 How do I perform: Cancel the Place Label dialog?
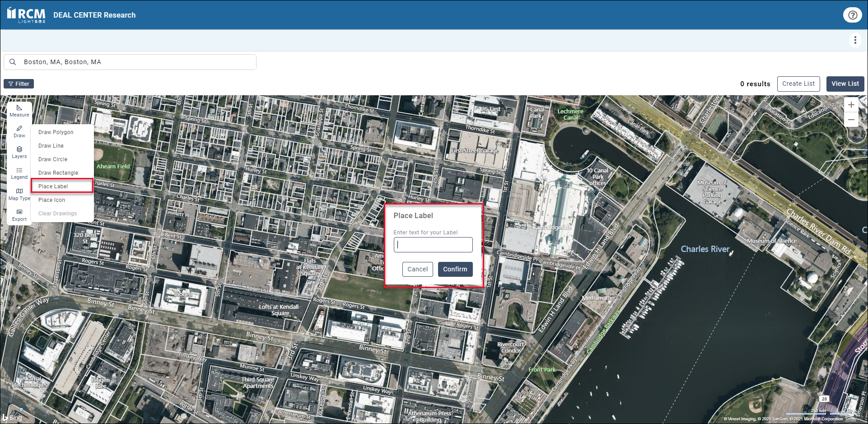pos(417,269)
